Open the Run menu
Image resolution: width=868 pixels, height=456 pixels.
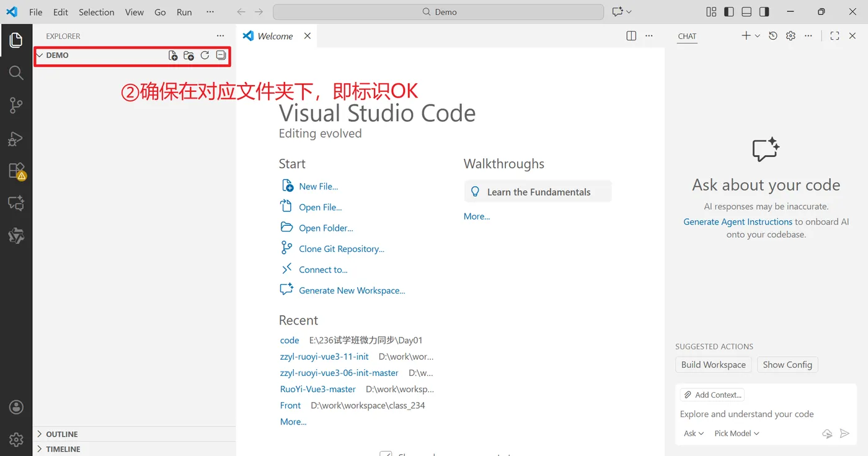click(x=184, y=12)
